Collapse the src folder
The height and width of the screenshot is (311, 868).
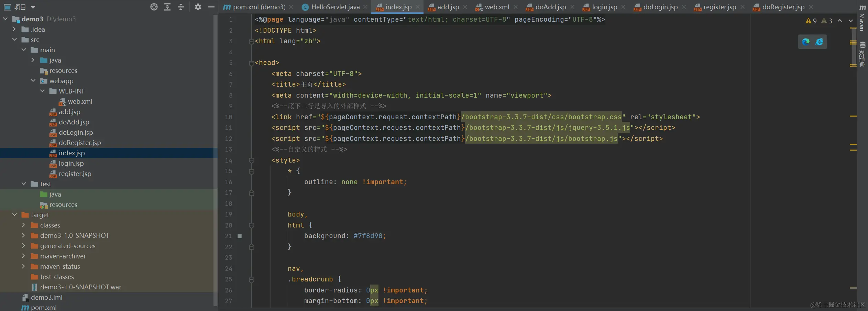tap(14, 40)
